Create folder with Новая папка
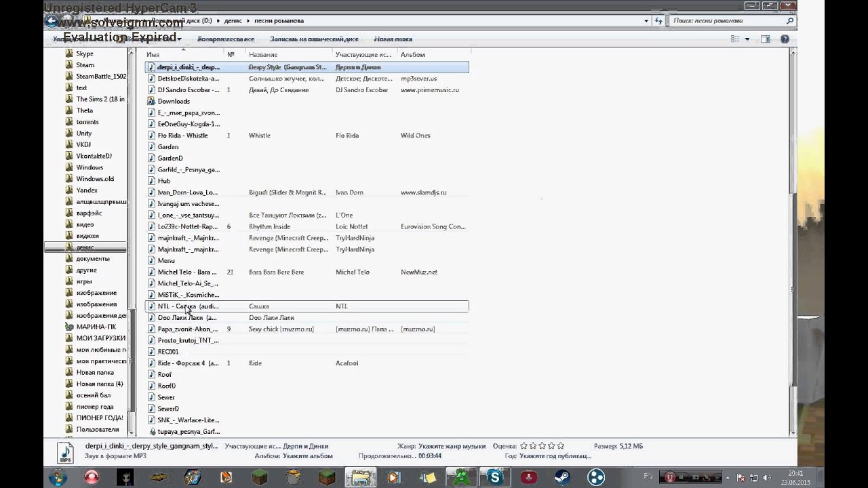Viewport: 868px width, 488px height. (x=393, y=39)
